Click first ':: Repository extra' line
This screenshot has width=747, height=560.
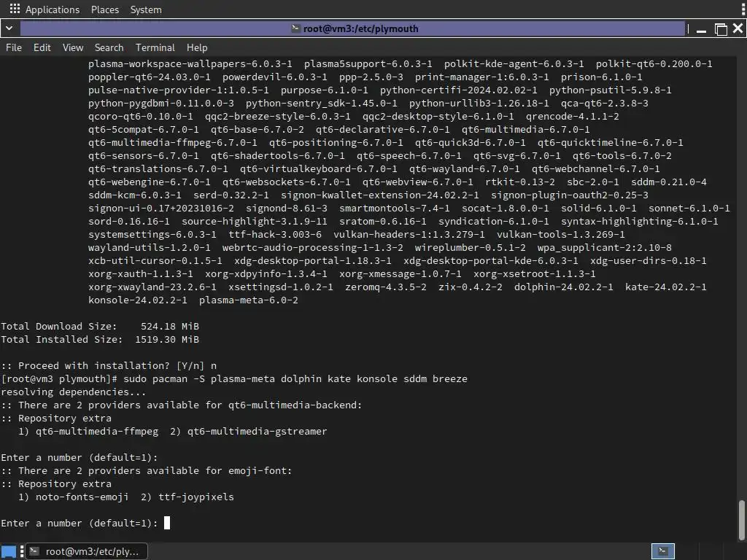56,418
